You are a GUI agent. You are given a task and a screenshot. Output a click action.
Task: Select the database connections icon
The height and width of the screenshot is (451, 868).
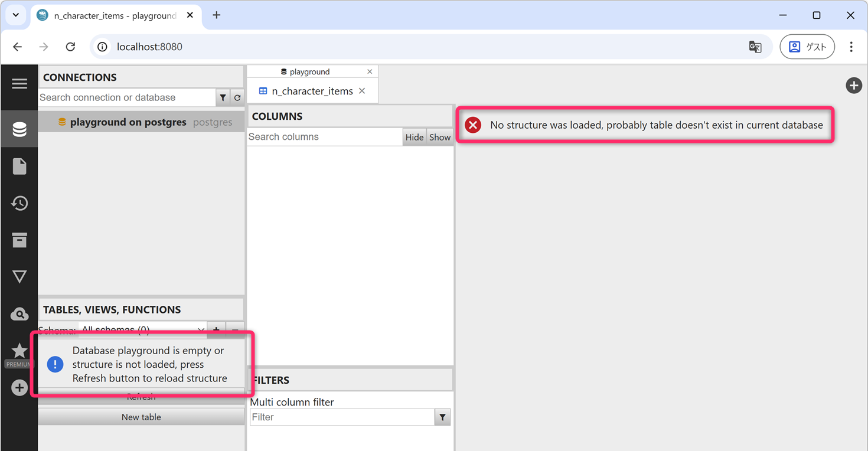click(x=19, y=129)
